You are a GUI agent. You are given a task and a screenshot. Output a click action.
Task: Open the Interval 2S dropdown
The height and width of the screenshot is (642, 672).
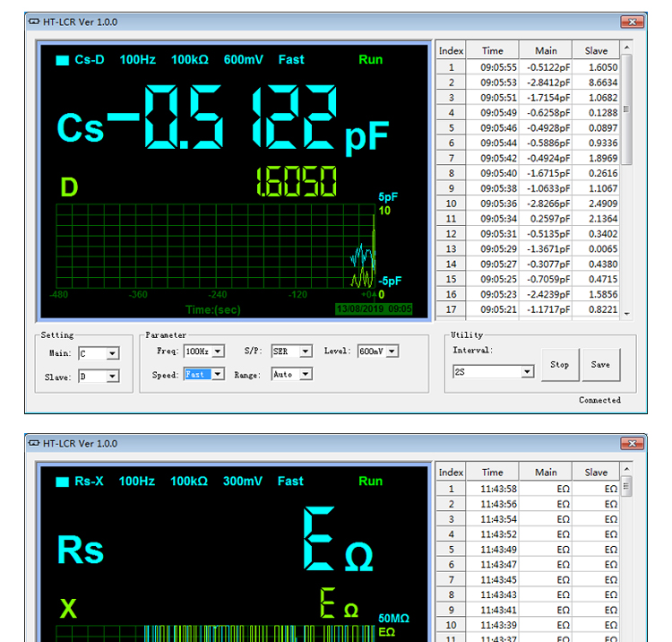527,371
